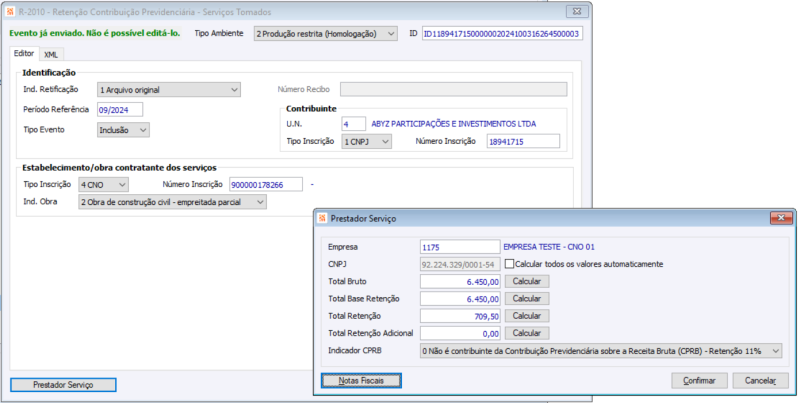
Task: Open Contribuinte Tipo Inscrição CNPJ dropdown
Action: click(x=366, y=141)
